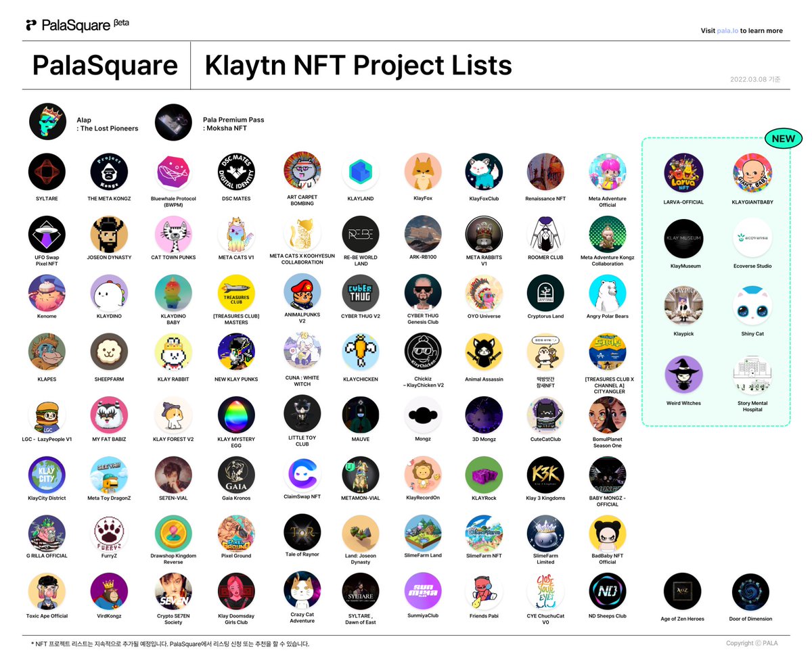
Task: Click the Alap Lost Pioneers thumbnail
Action: [47, 122]
